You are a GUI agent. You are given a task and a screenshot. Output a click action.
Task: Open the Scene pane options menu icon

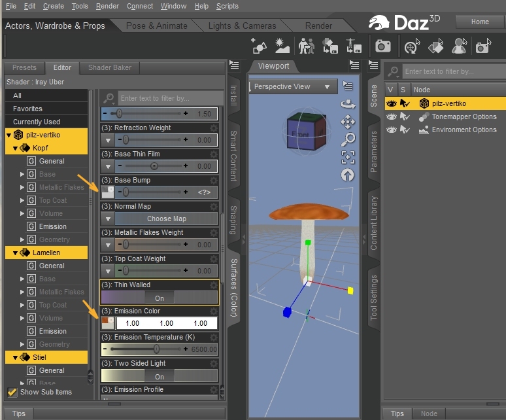pyautogui.click(x=373, y=65)
